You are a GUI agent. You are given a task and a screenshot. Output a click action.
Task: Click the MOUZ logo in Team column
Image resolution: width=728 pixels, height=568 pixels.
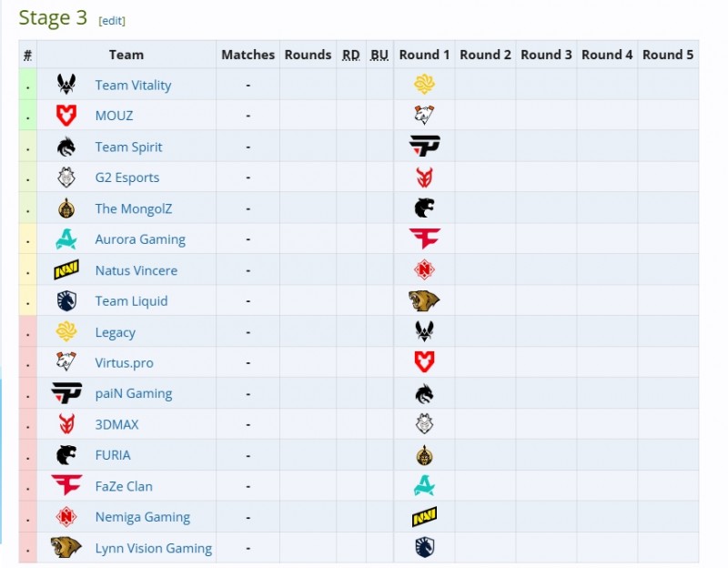66,116
